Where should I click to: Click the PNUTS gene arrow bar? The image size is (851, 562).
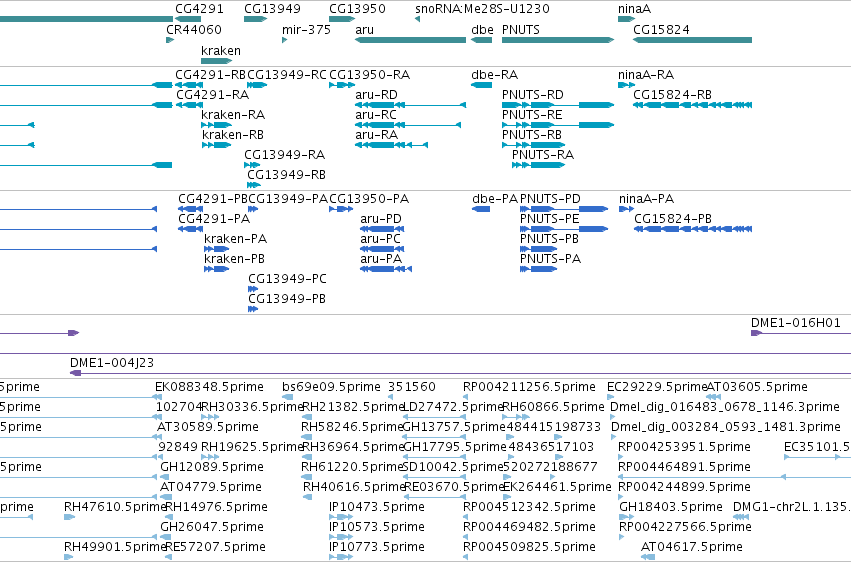point(558,40)
